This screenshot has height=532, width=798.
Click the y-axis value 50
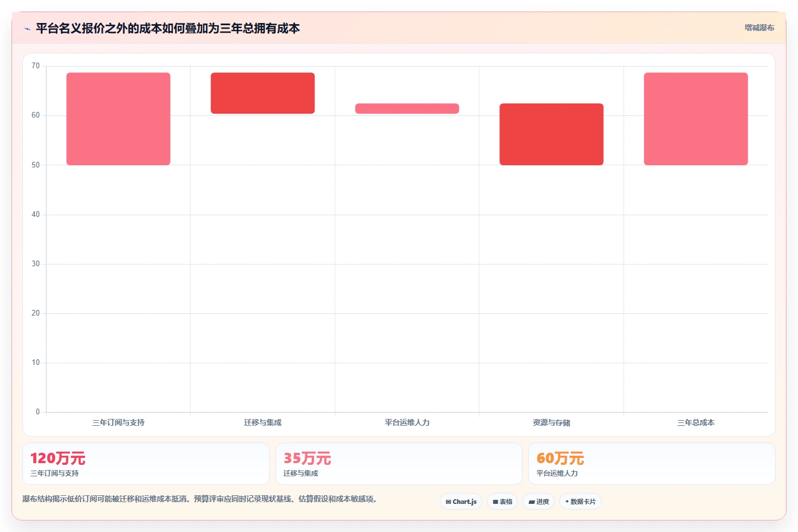click(36, 165)
